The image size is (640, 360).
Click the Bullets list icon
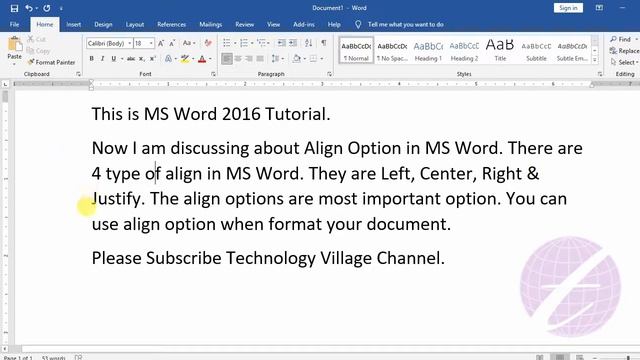[x=227, y=43]
